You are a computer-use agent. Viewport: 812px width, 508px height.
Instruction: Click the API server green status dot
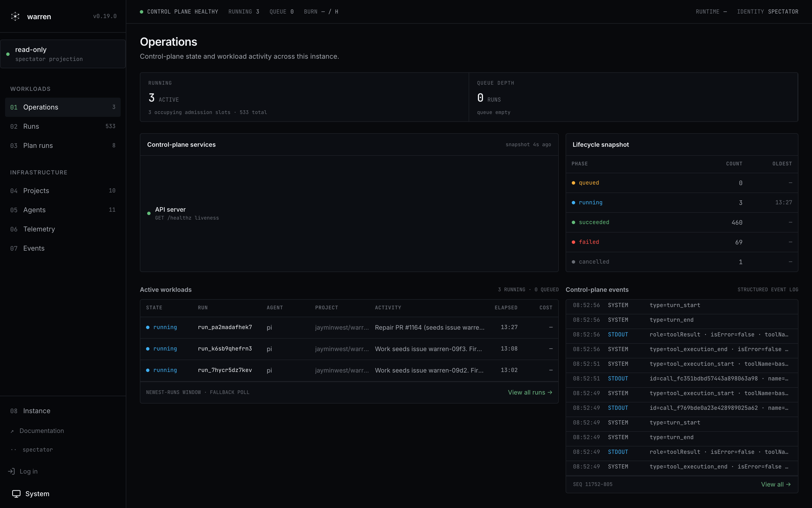coord(149,213)
